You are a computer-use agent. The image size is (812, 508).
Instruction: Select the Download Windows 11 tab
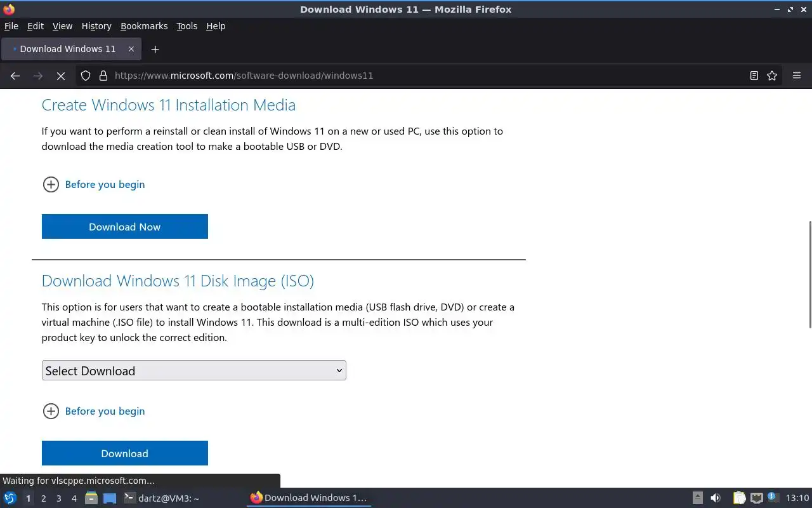tap(70, 49)
